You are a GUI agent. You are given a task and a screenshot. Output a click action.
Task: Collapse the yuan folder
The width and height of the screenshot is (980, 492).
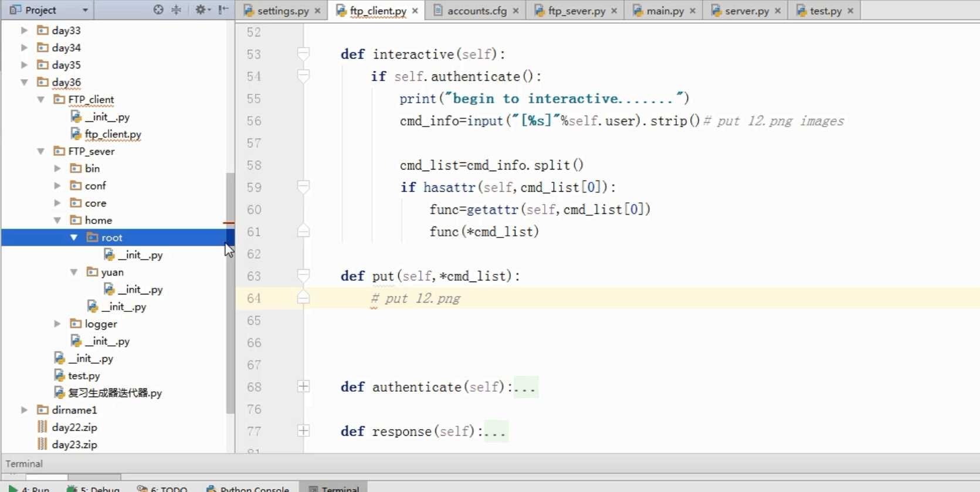pyautogui.click(x=73, y=272)
